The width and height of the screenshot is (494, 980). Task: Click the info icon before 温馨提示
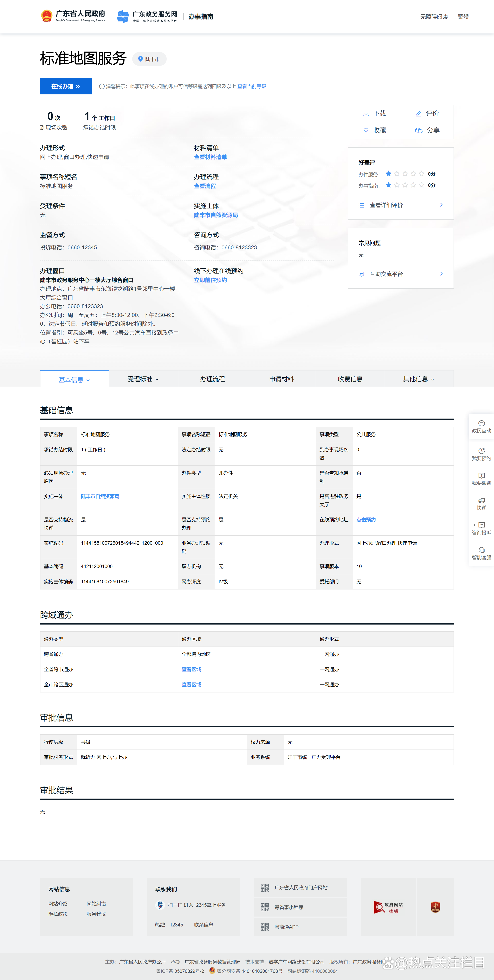tap(102, 86)
